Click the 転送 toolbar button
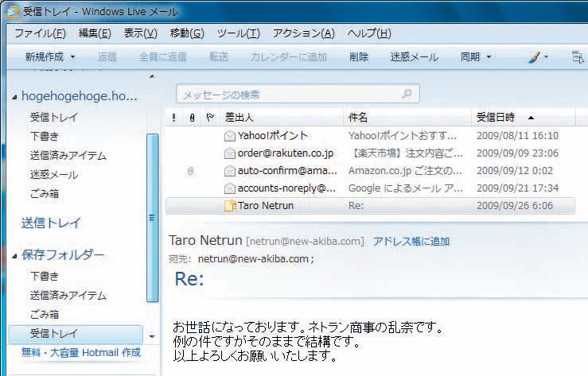Image resolution: width=588 pixels, height=376 pixels. click(219, 57)
